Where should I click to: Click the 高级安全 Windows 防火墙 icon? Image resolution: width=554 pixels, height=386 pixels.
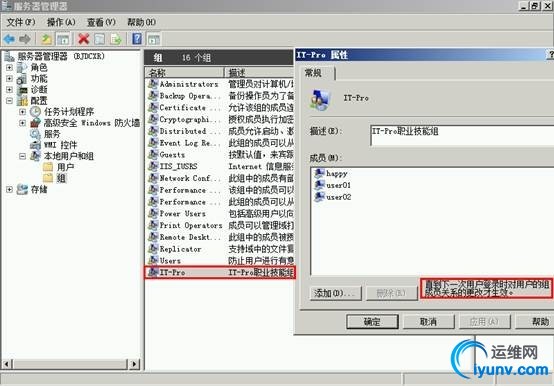coord(35,123)
